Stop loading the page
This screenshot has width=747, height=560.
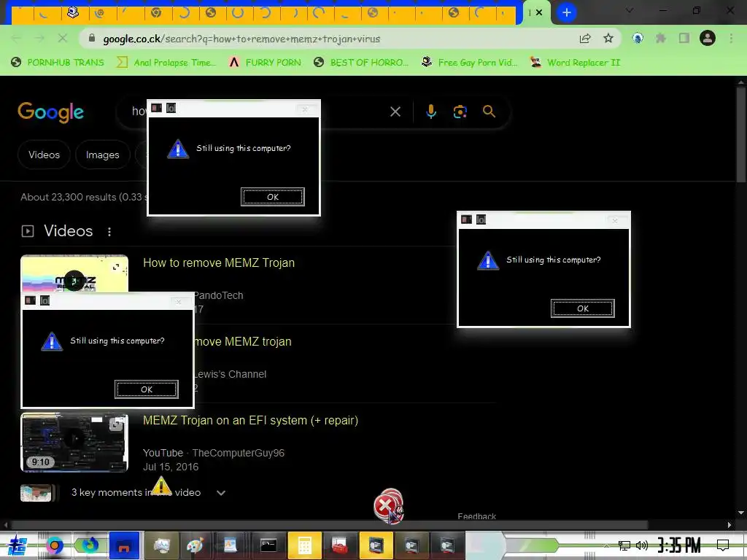click(63, 38)
